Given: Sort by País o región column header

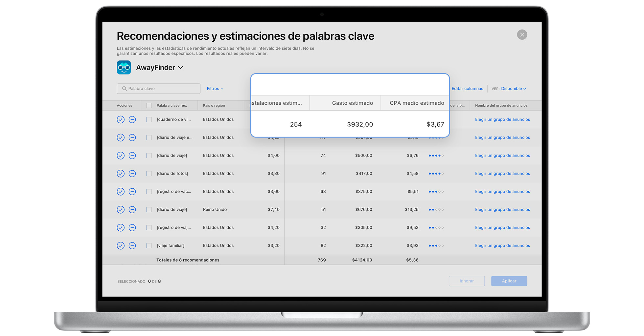Looking at the screenshot, I should pos(214,106).
